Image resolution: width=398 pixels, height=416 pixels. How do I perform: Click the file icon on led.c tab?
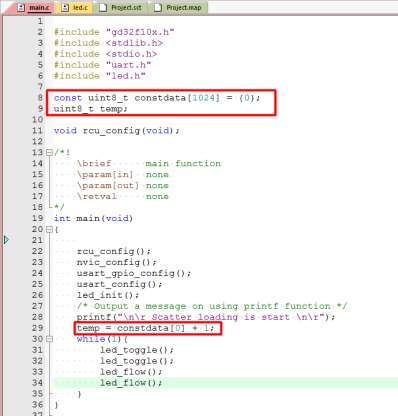pos(65,7)
